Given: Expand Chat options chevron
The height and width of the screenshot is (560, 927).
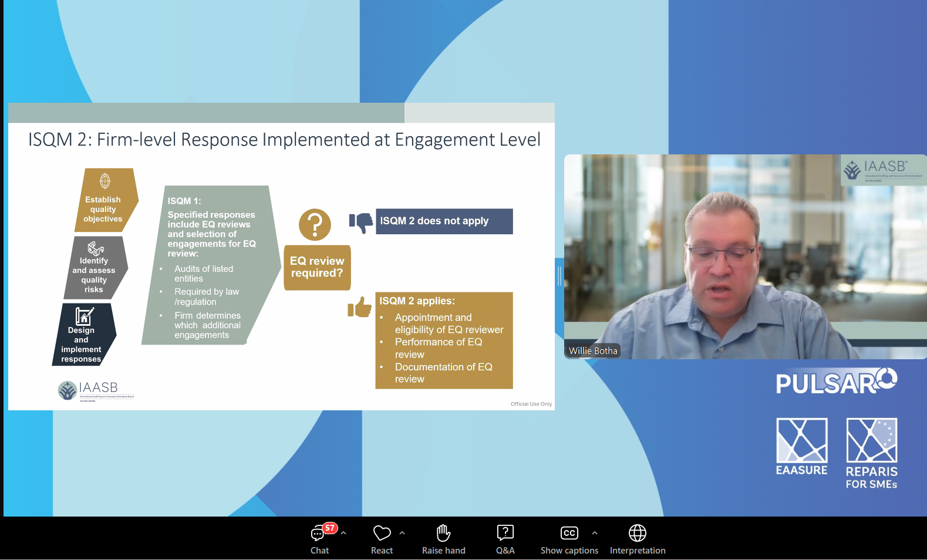Looking at the screenshot, I should click(343, 533).
